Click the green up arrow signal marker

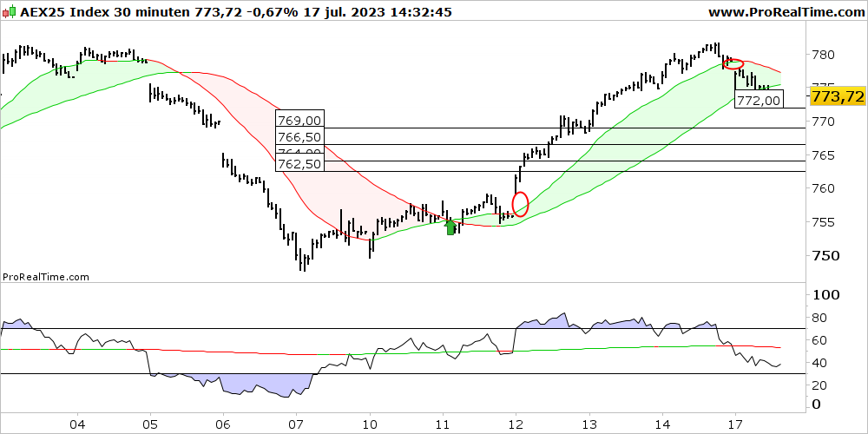450,227
